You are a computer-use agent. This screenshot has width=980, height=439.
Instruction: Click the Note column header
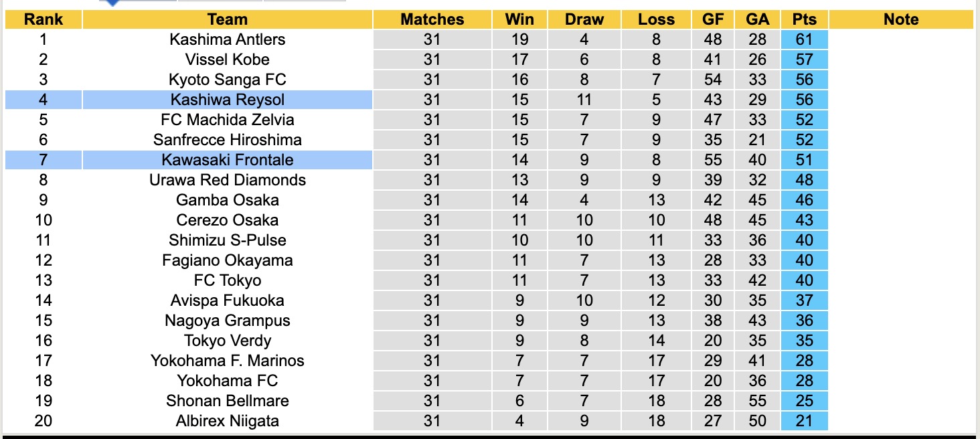[x=900, y=19]
